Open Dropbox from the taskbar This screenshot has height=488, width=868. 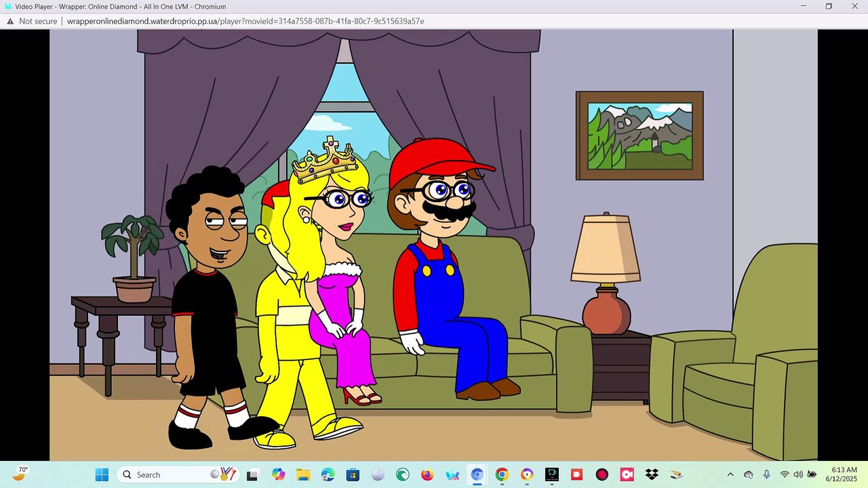[652, 474]
